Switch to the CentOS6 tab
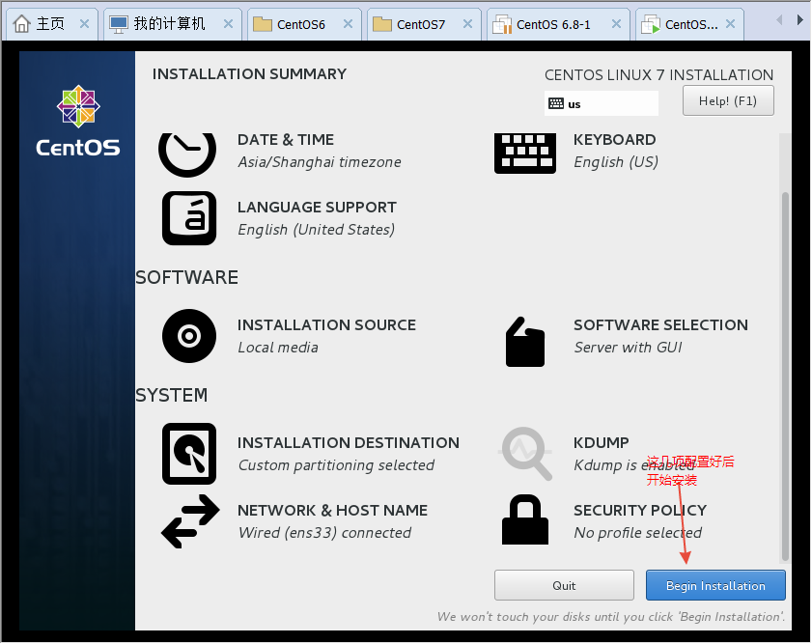Viewport: 812px width, 644px height. point(303,24)
